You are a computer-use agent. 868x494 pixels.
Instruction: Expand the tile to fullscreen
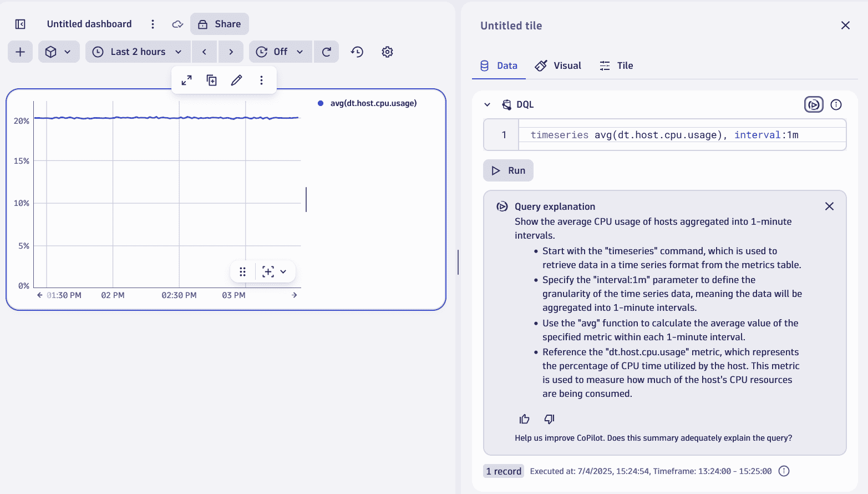(187, 80)
